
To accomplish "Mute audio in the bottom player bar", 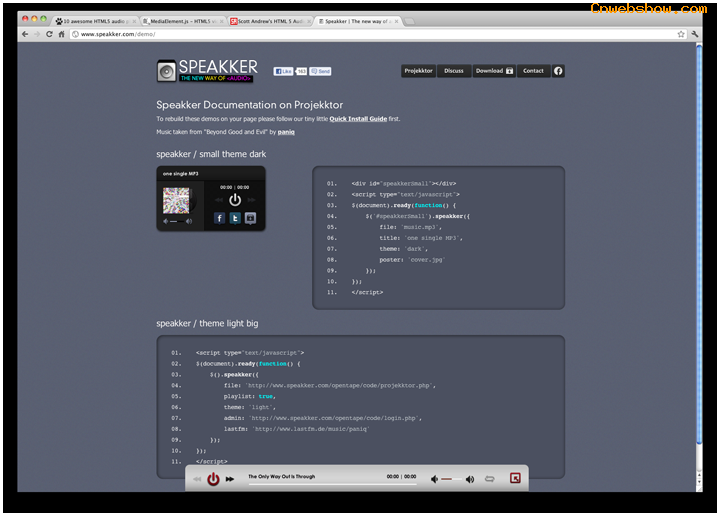I will 436,479.
